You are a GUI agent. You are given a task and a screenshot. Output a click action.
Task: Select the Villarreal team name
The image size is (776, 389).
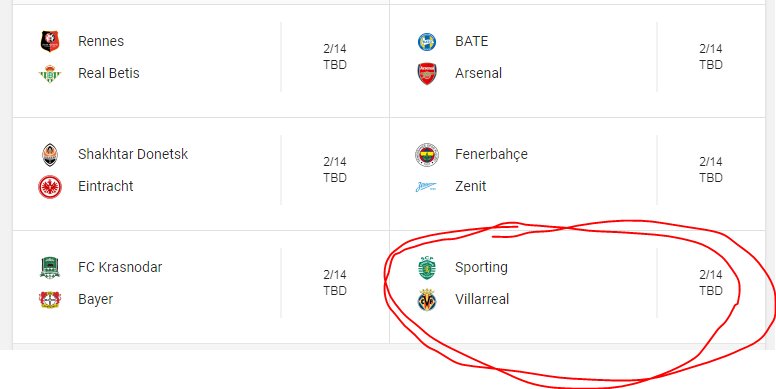pyautogui.click(x=482, y=299)
